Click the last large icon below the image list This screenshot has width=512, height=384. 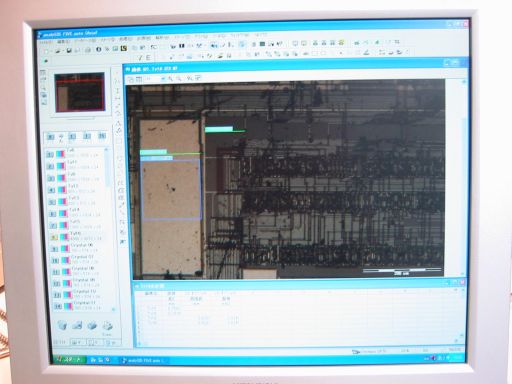(x=107, y=325)
